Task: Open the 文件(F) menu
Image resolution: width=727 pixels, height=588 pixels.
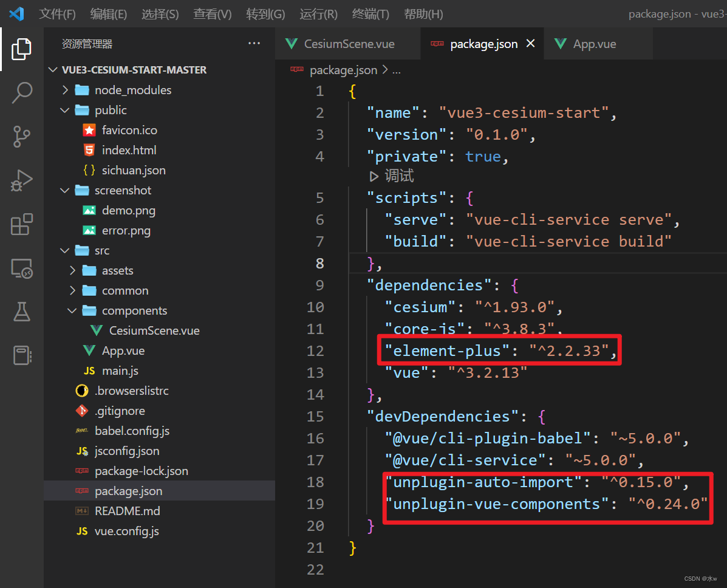Action: [57, 14]
